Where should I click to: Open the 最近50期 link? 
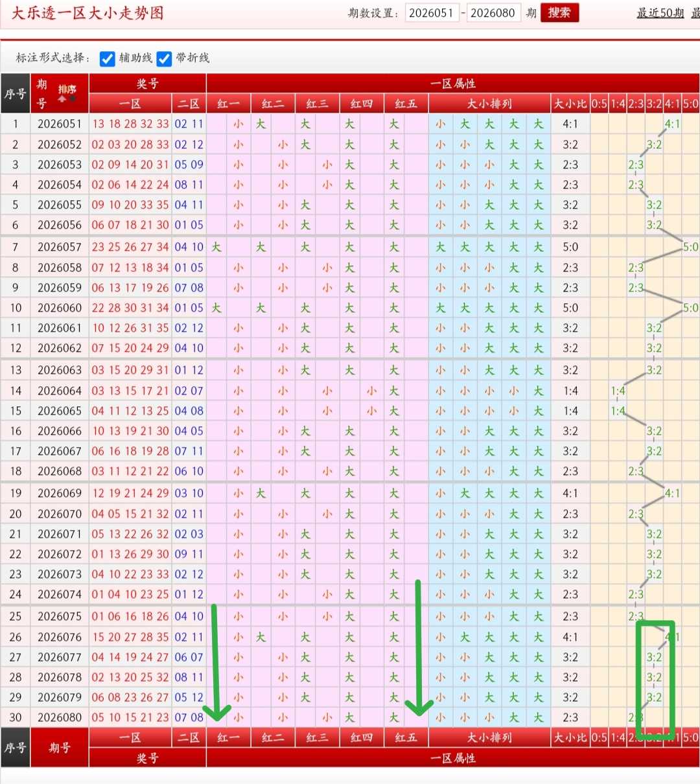[660, 13]
